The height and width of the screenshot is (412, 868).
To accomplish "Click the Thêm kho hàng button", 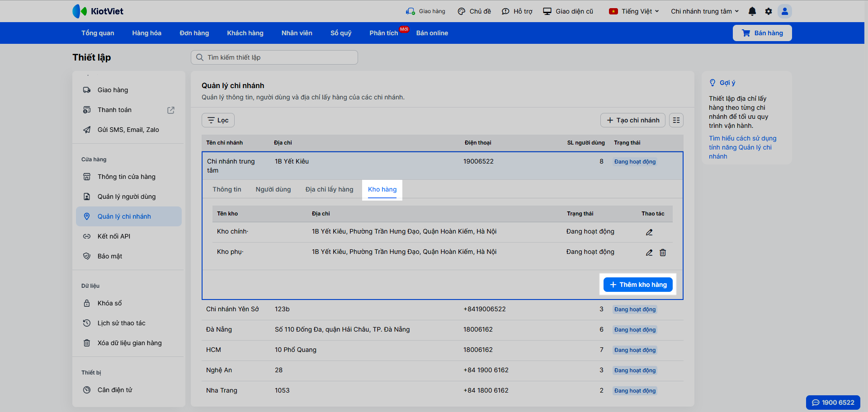I will pos(638,285).
